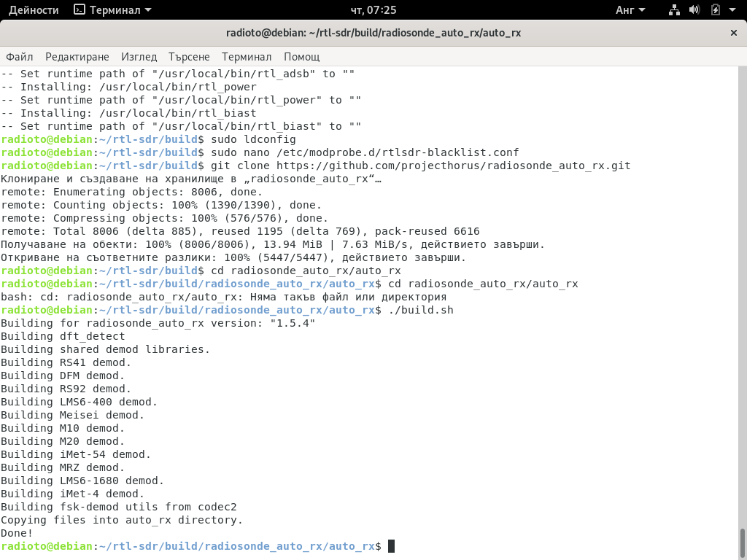Close the terminal window
The width and height of the screenshot is (747, 560).
[x=734, y=33]
